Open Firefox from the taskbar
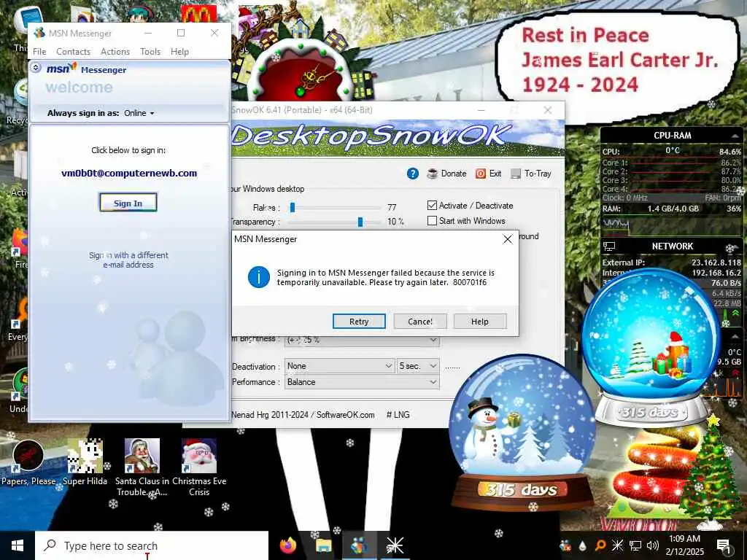 (x=287, y=545)
